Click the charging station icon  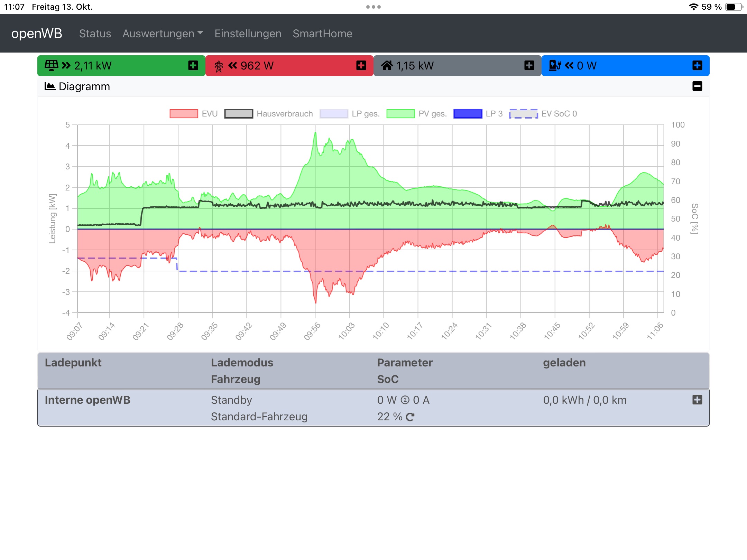point(555,65)
